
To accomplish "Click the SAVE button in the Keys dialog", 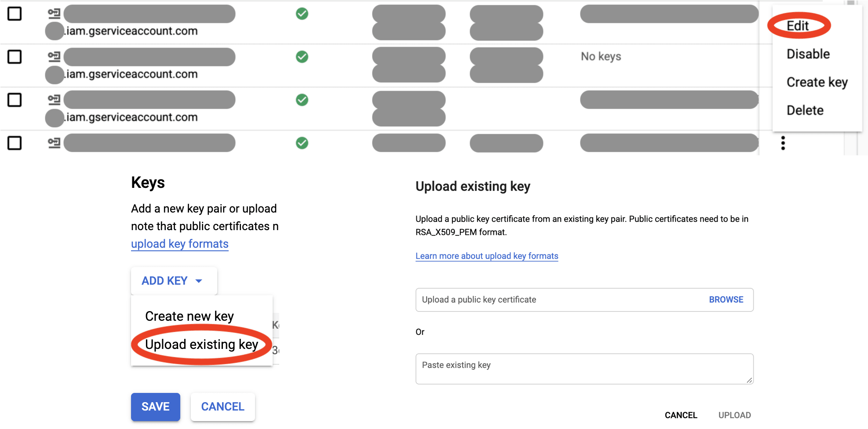I will pyautogui.click(x=155, y=407).
